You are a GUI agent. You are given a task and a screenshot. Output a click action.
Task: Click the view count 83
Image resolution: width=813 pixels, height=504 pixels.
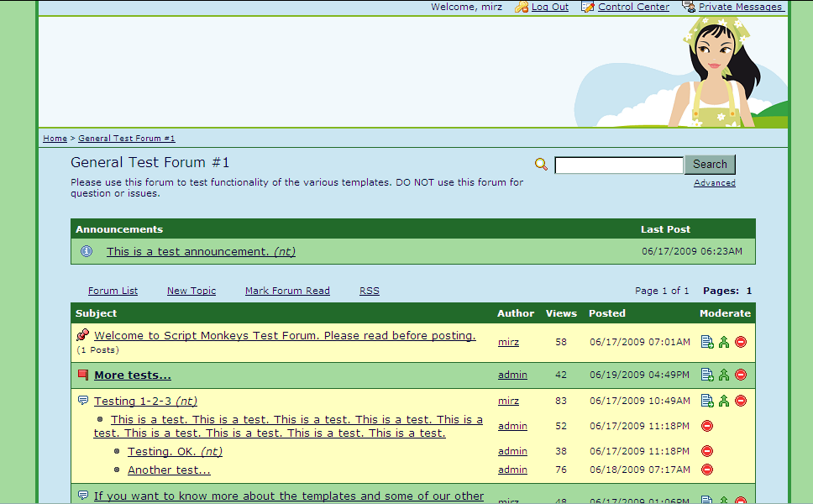pyautogui.click(x=561, y=401)
